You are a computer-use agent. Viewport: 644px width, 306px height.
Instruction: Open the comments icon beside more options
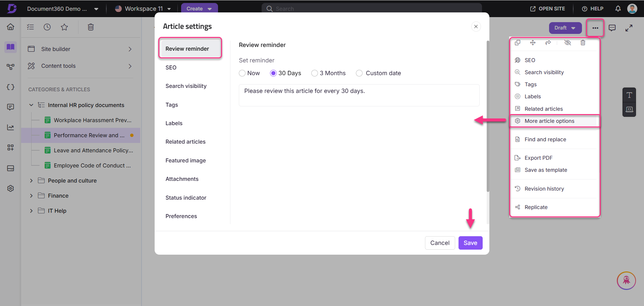[612, 28]
